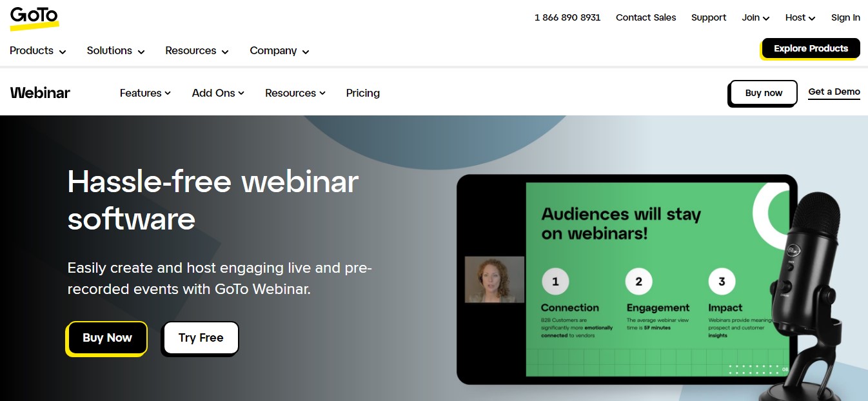Expand the Company menu
868x401 pixels.
tap(279, 50)
